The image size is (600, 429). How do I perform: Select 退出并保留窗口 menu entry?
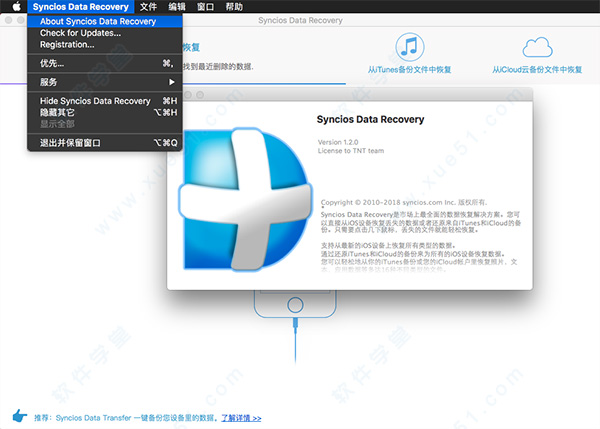(x=105, y=143)
